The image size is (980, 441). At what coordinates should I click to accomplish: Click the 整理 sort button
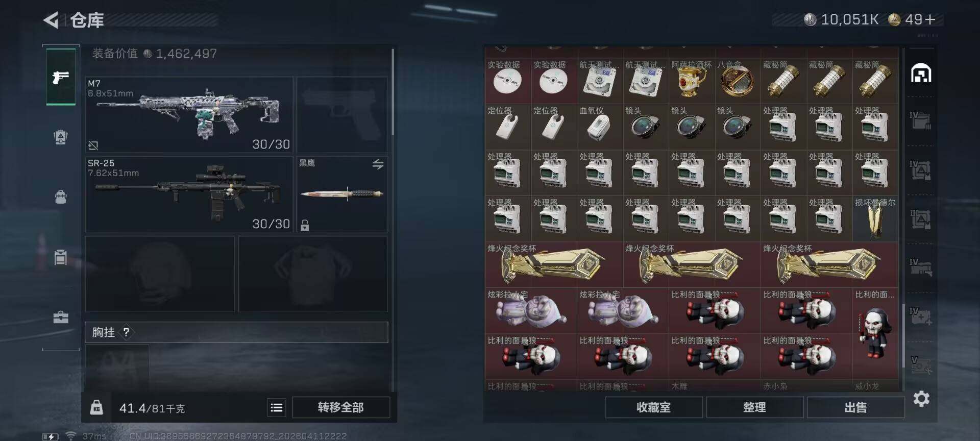[754, 407]
